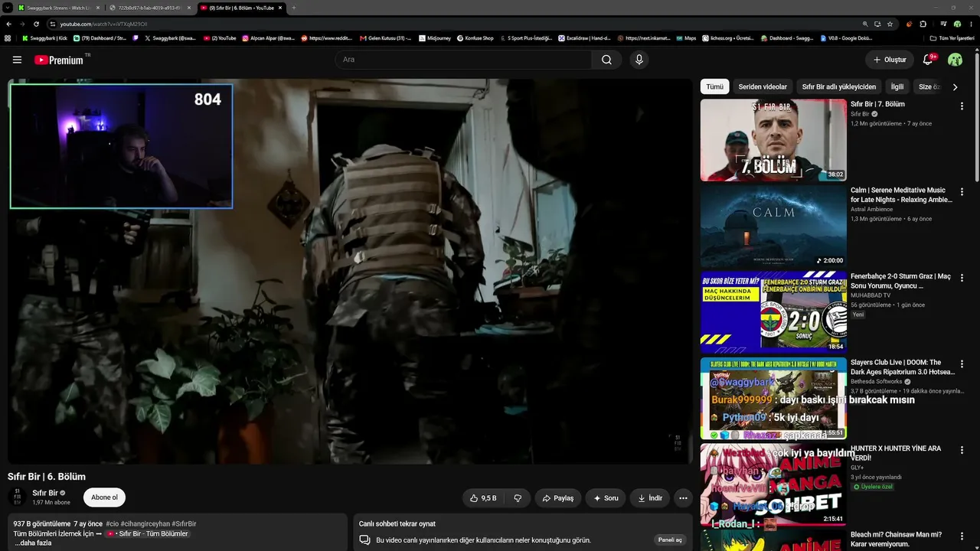This screenshot has height=551, width=980.
Task: Click the dislike thumbs-down button
Action: (x=518, y=498)
